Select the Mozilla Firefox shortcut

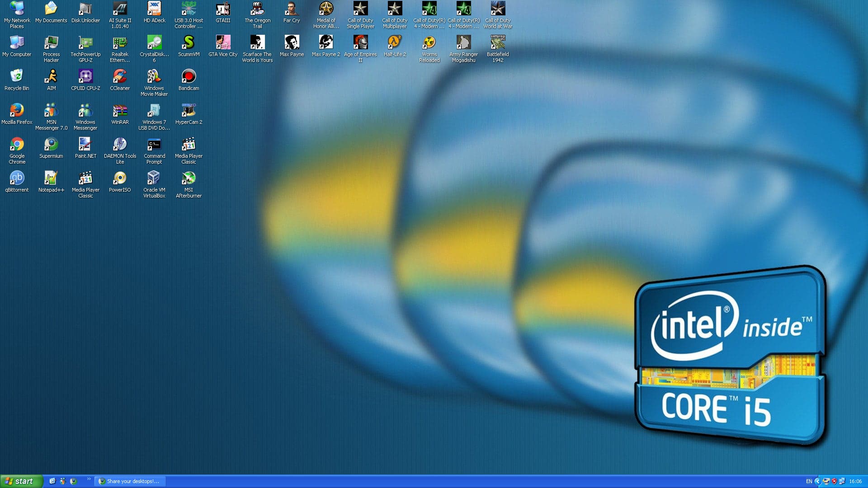click(17, 113)
